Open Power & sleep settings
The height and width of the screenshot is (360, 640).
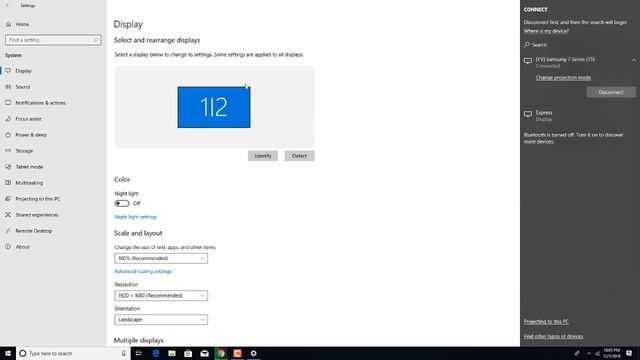click(x=31, y=135)
